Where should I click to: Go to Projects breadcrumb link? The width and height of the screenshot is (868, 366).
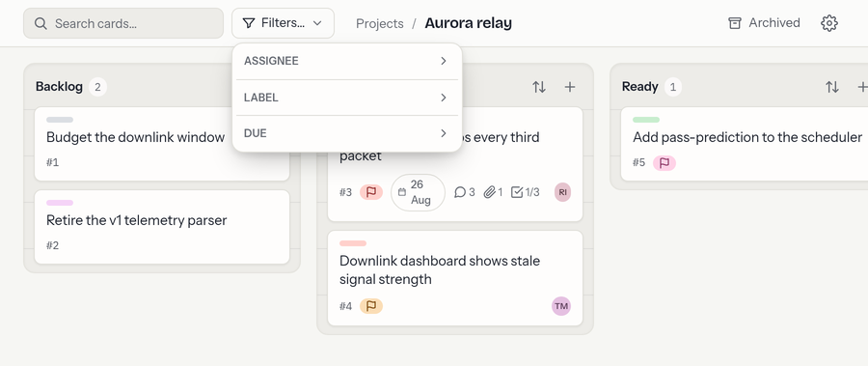click(380, 23)
